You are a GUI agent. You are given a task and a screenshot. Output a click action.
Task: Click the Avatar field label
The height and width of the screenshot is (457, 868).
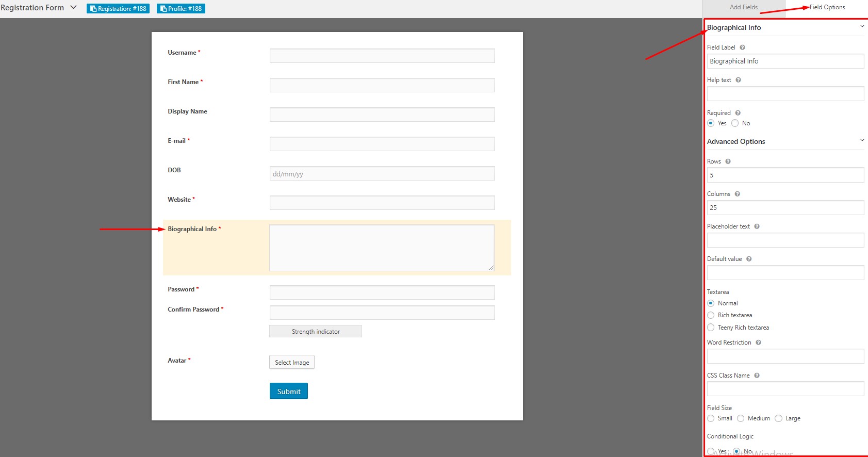[177, 361]
